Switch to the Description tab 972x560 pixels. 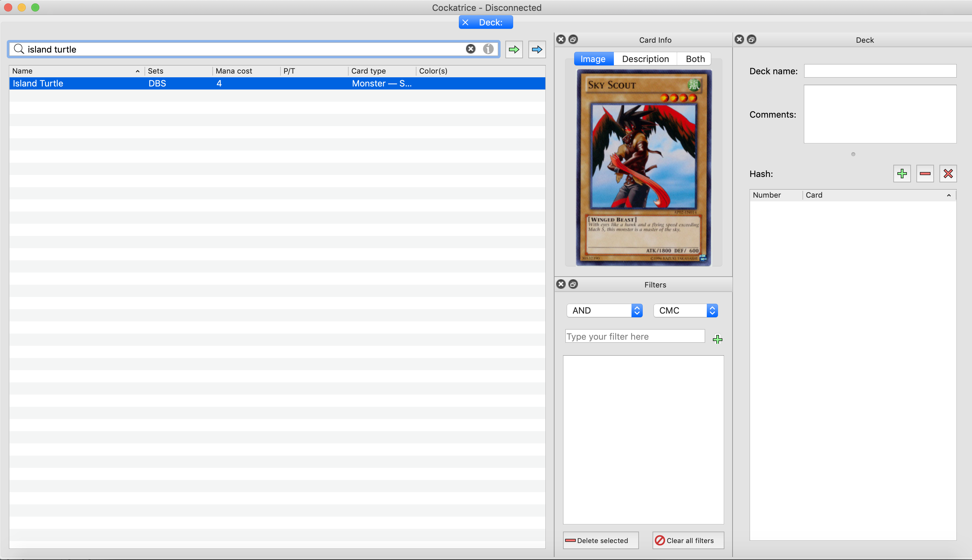[645, 58]
